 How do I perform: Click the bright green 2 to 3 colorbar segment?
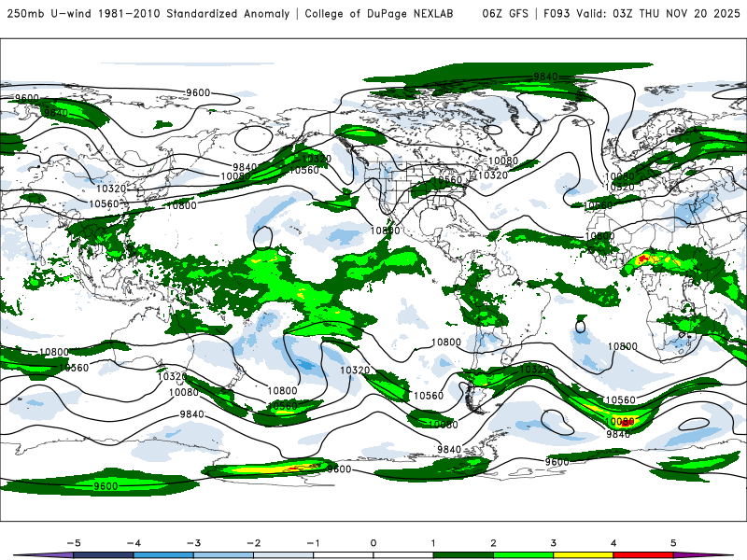click(524, 555)
